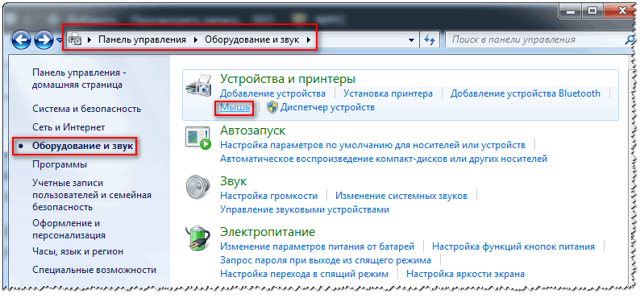Expand arrow after Панель управления breadcrumb
Screen dimensions: 644x298
(x=196, y=39)
